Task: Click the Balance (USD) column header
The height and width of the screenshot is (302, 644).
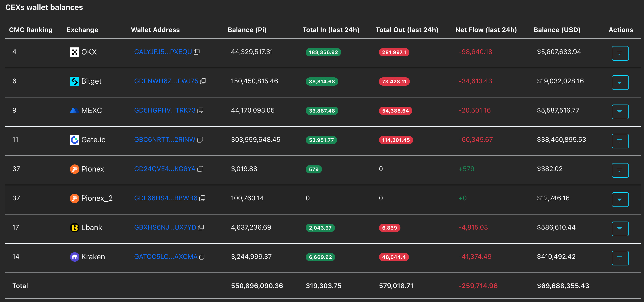Action: click(x=557, y=30)
